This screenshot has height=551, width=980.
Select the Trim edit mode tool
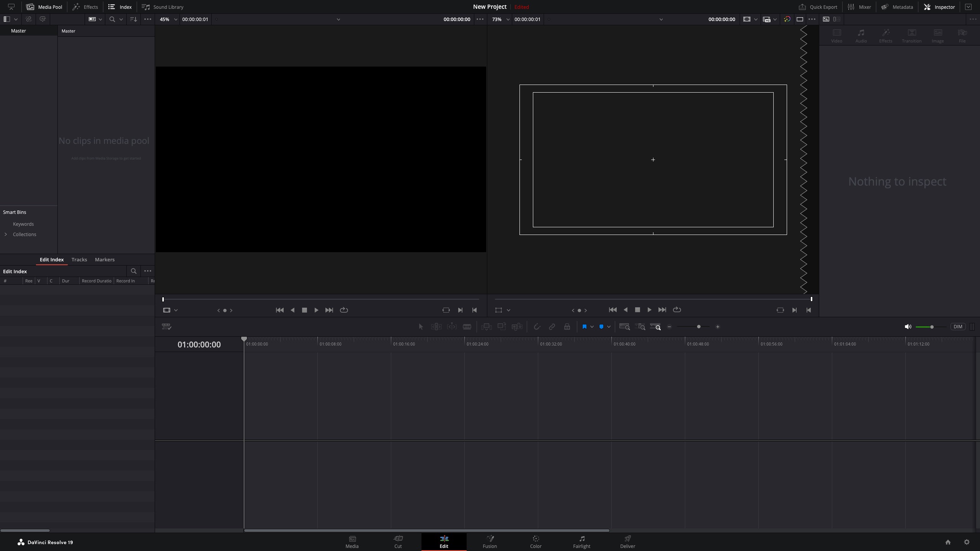click(x=436, y=327)
